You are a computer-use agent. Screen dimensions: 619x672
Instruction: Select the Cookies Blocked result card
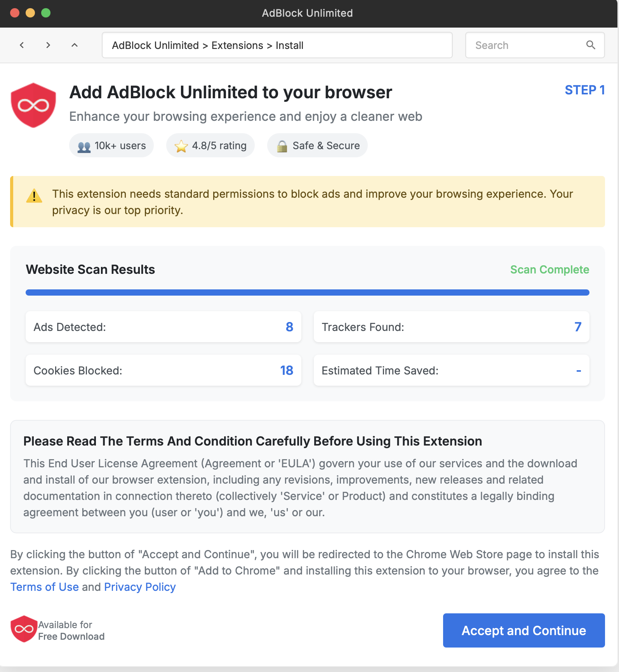[x=163, y=370]
